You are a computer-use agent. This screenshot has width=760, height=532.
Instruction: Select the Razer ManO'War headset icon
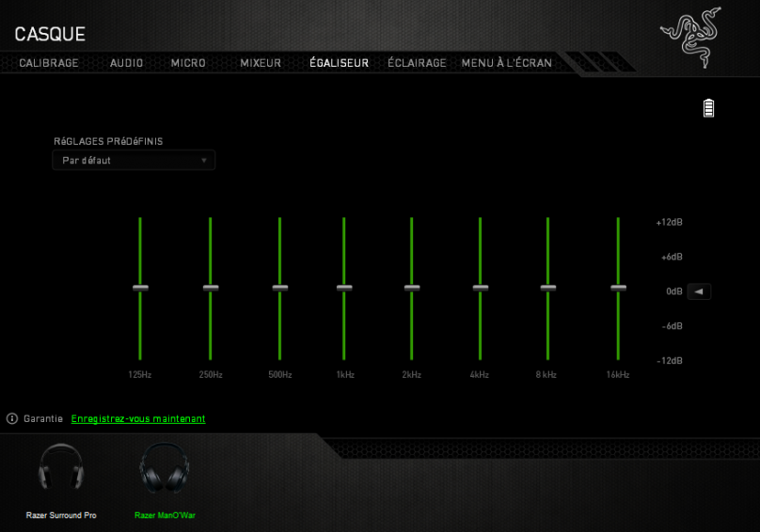click(165, 466)
